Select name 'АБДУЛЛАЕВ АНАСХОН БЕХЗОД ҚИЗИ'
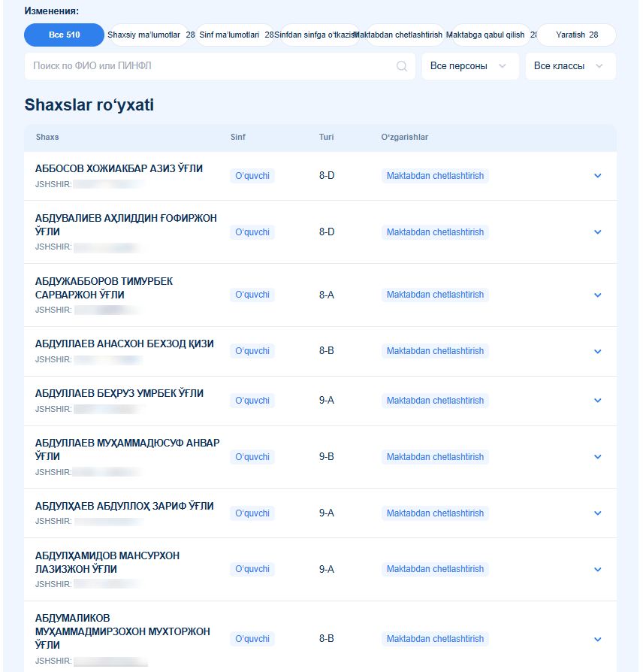The width and height of the screenshot is (643, 672). (124, 344)
